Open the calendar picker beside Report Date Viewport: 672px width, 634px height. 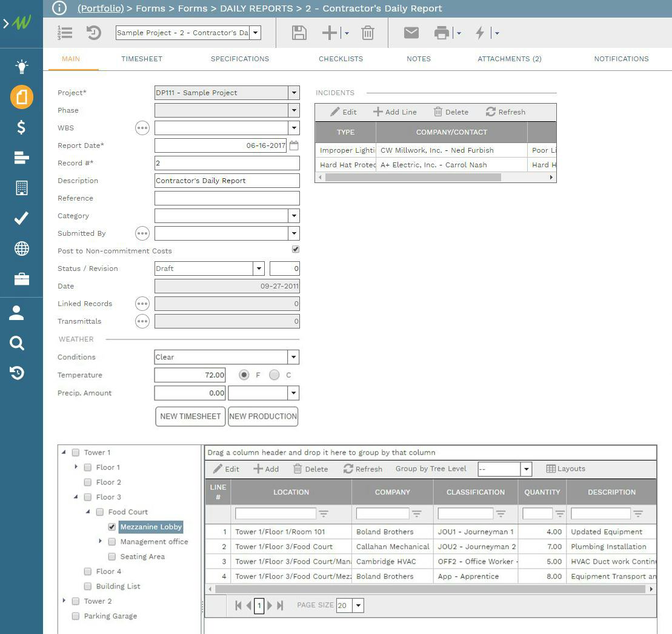click(294, 145)
